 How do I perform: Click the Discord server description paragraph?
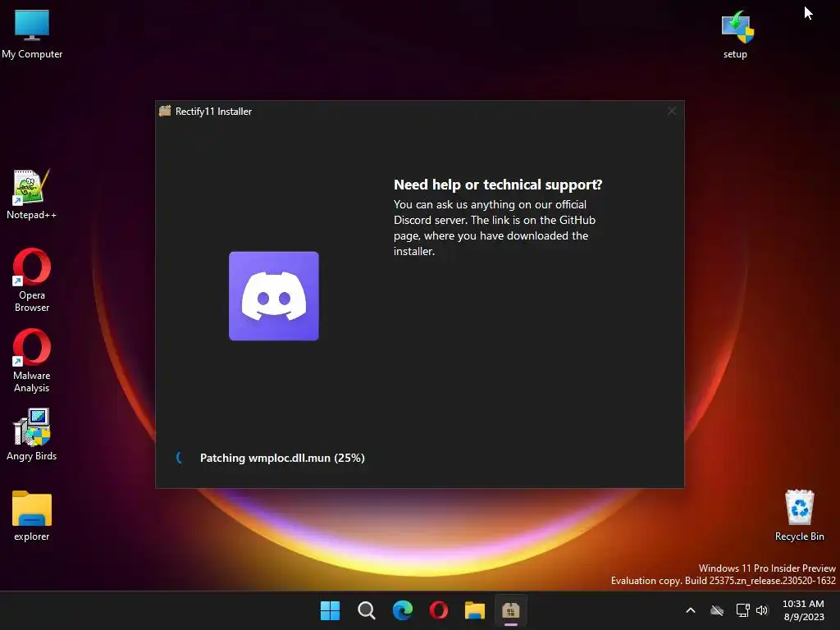point(495,228)
